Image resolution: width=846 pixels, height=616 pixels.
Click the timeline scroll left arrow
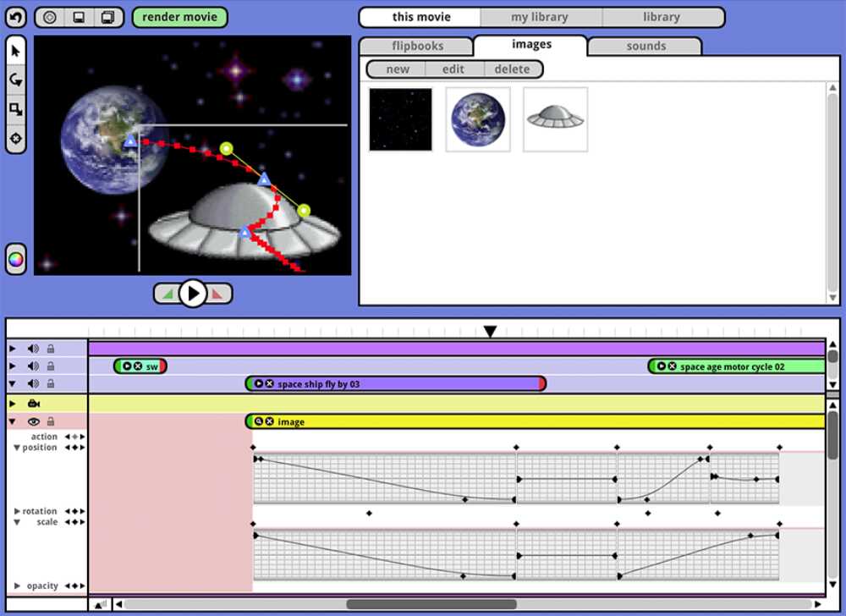118,604
